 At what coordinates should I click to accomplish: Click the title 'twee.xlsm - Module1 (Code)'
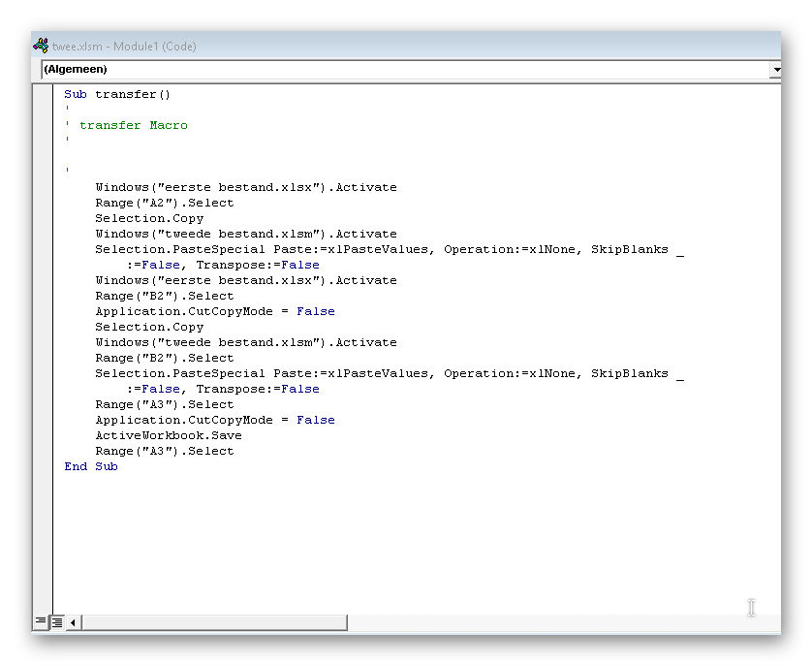(124, 47)
